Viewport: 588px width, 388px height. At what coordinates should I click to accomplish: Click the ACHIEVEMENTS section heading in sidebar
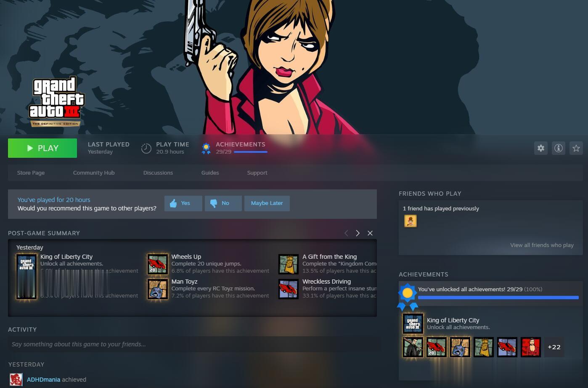pos(424,274)
